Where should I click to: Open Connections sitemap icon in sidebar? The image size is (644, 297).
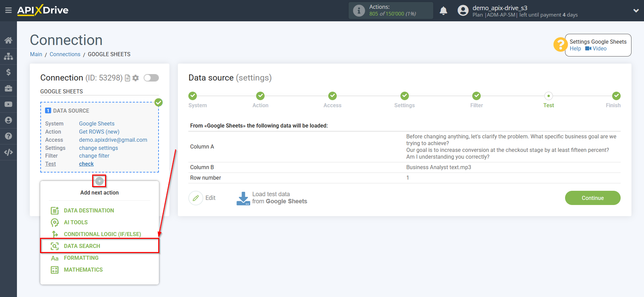pos(8,56)
